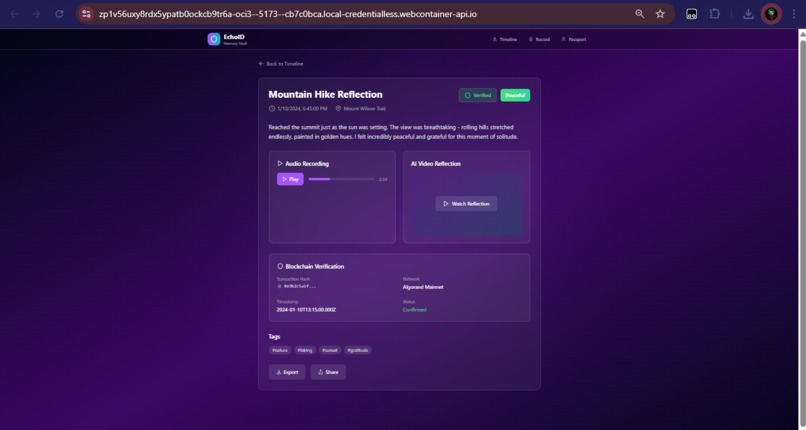Open the site information icon in address bar
The image size is (806, 430).
tap(86, 14)
